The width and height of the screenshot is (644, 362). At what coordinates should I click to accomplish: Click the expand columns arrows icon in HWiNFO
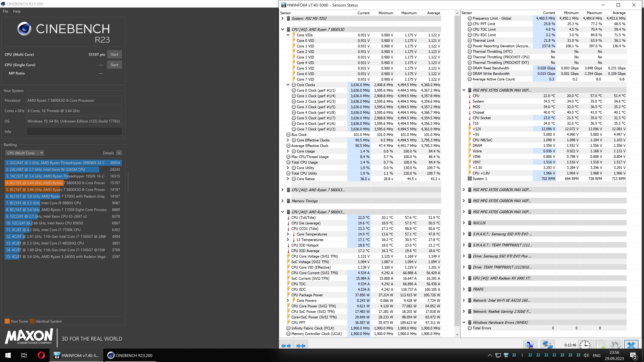coord(286,346)
